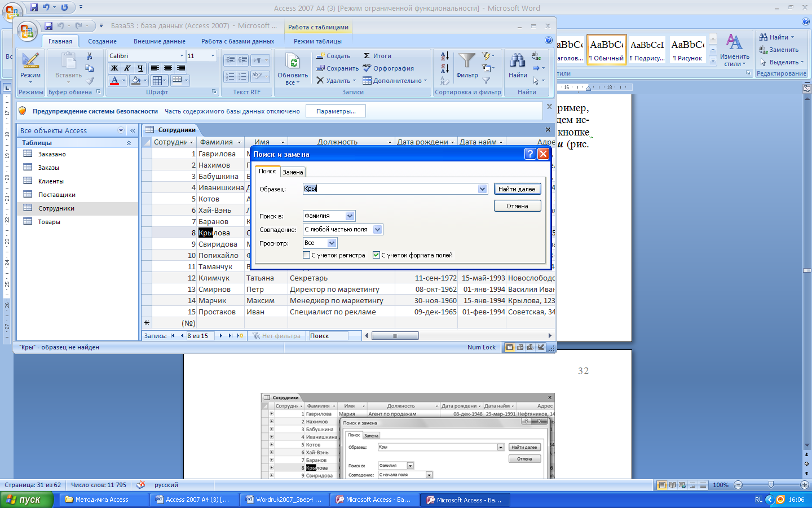812x508 pixels.
Task: Select Поиск tab in dialog
Action: (267, 172)
